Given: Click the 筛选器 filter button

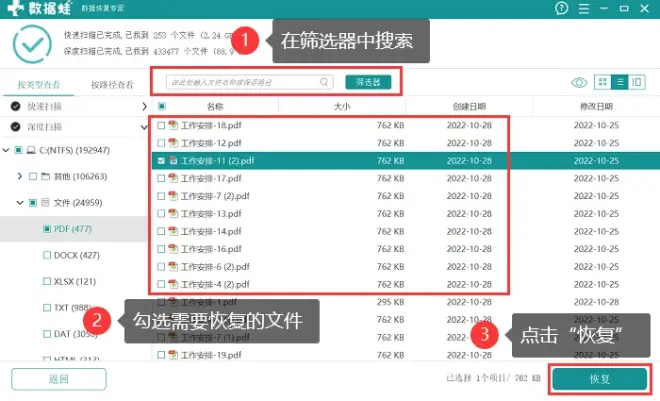Looking at the screenshot, I should [x=368, y=82].
